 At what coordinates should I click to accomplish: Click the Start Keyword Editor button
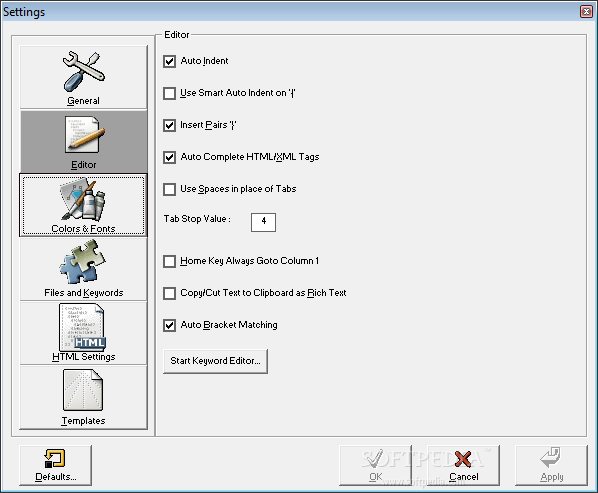pyautogui.click(x=215, y=361)
